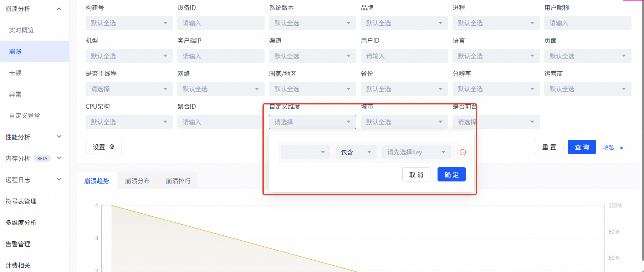Collapse the 崩溃分析 sidebar section
The width and height of the screenshot is (644, 272).
coord(59,9)
